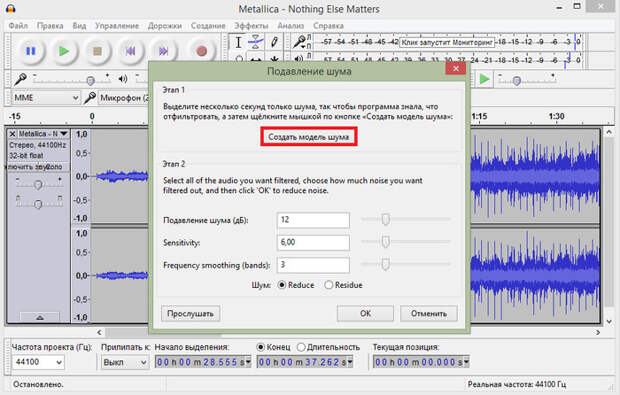Open the Файл menu
This screenshot has height=395, width=620.
[x=18, y=26]
